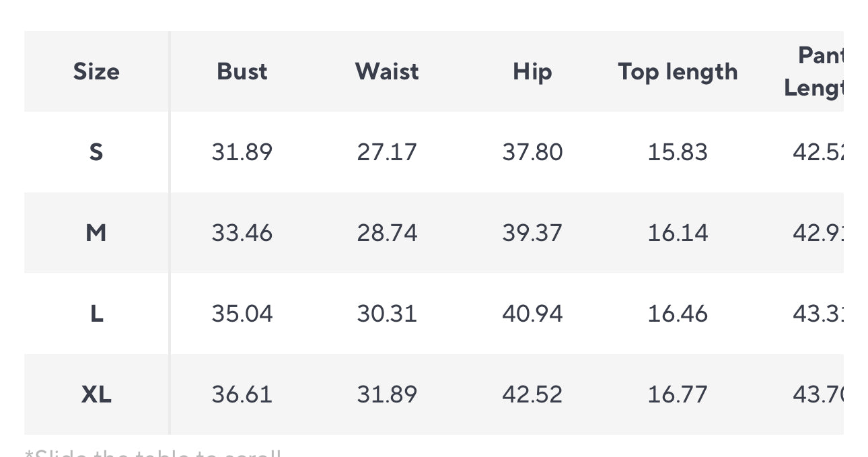Click the S bust value 31.89
Viewport: 868px width, 457px height.
[242, 152]
